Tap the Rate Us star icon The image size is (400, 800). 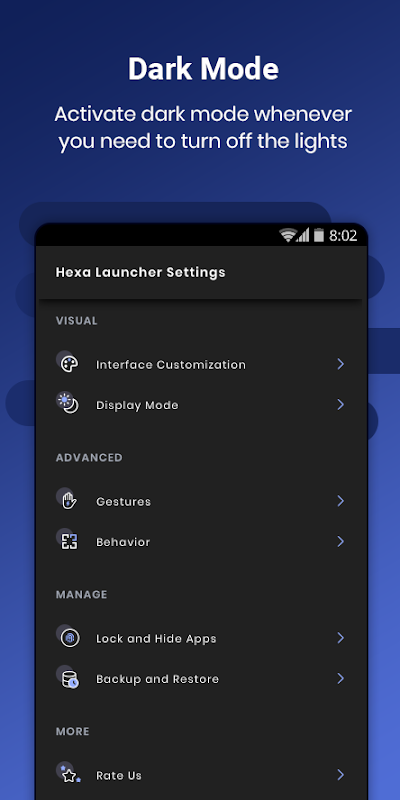tap(70, 776)
